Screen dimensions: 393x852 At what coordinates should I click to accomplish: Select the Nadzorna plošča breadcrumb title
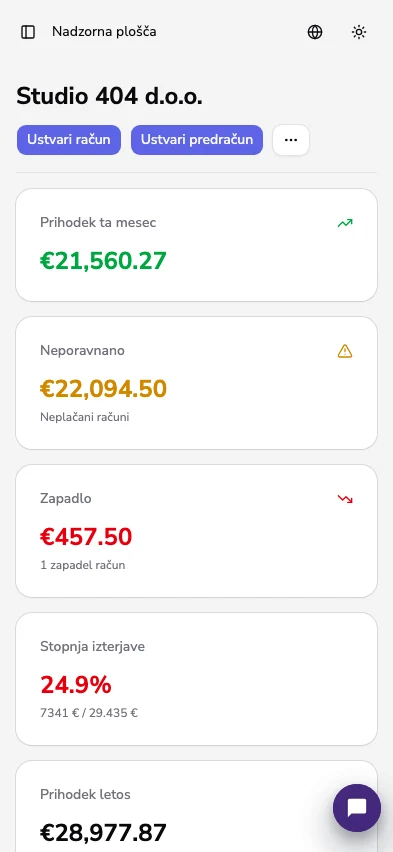click(x=104, y=32)
